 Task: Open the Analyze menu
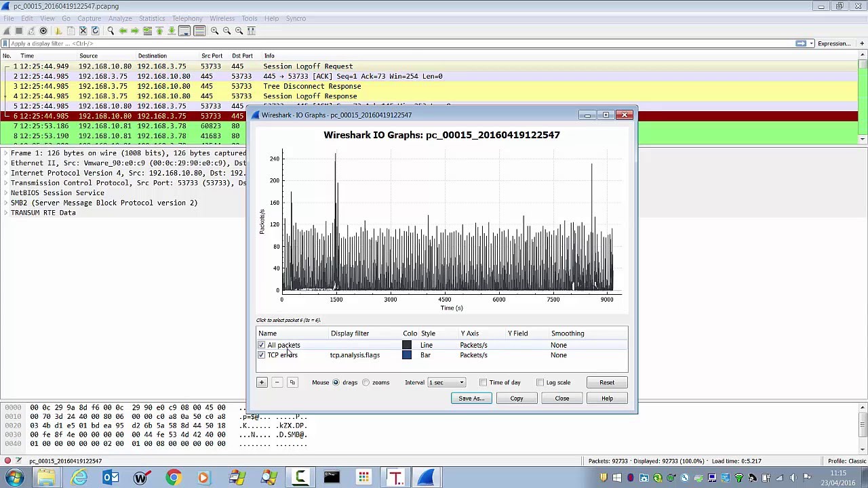tap(120, 18)
